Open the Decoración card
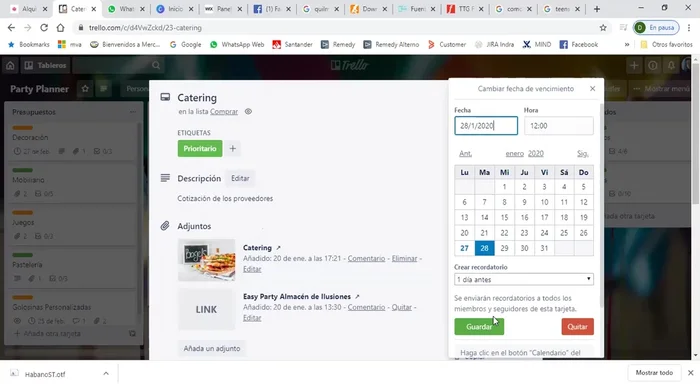Viewport: 700px width, 386px height. [71, 141]
